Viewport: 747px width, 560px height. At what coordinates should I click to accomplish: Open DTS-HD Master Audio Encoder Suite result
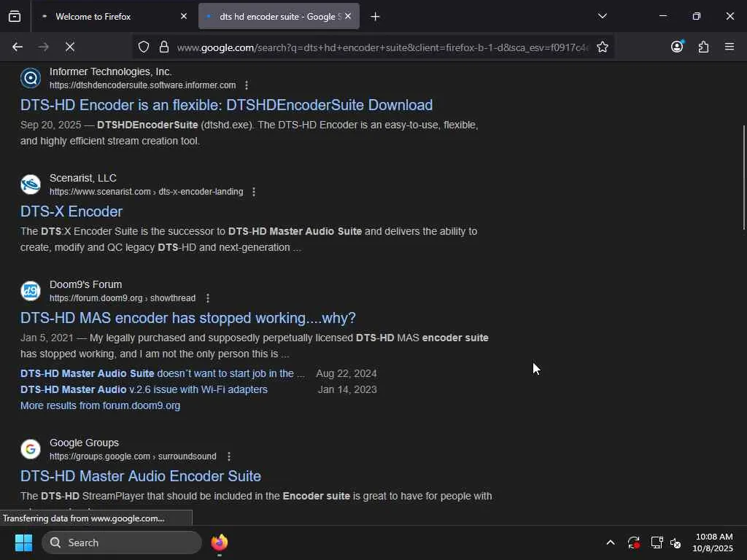tap(141, 475)
